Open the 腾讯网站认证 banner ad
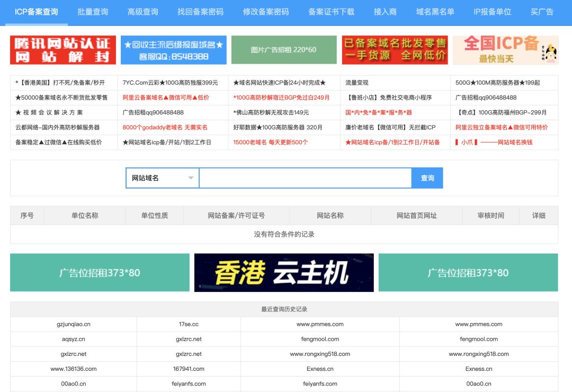Viewport: 572px width, 392px height. [x=64, y=50]
